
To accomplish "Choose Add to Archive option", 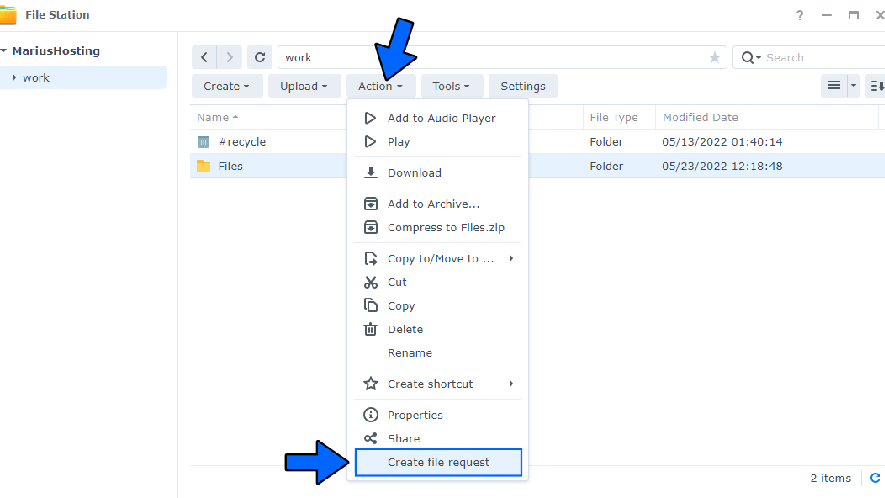I will click(438, 204).
